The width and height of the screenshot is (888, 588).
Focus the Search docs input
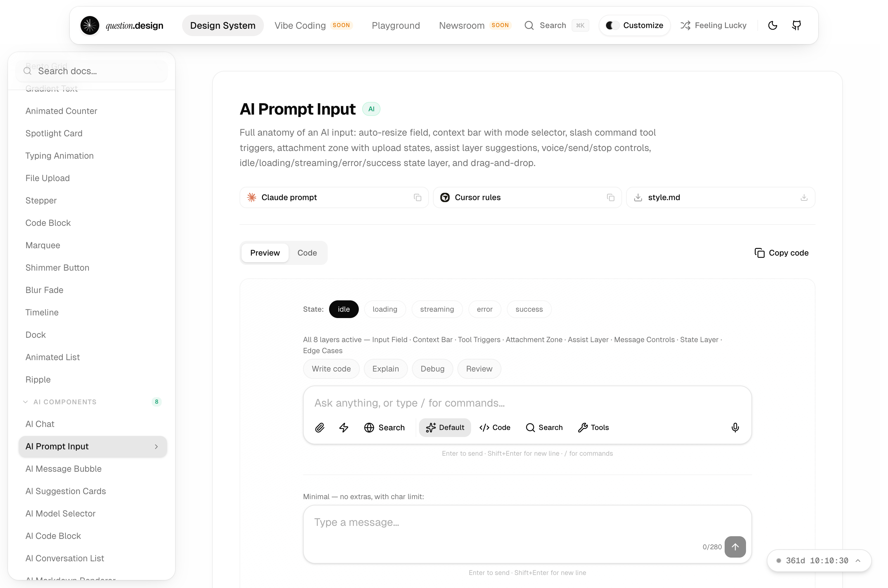(x=92, y=71)
